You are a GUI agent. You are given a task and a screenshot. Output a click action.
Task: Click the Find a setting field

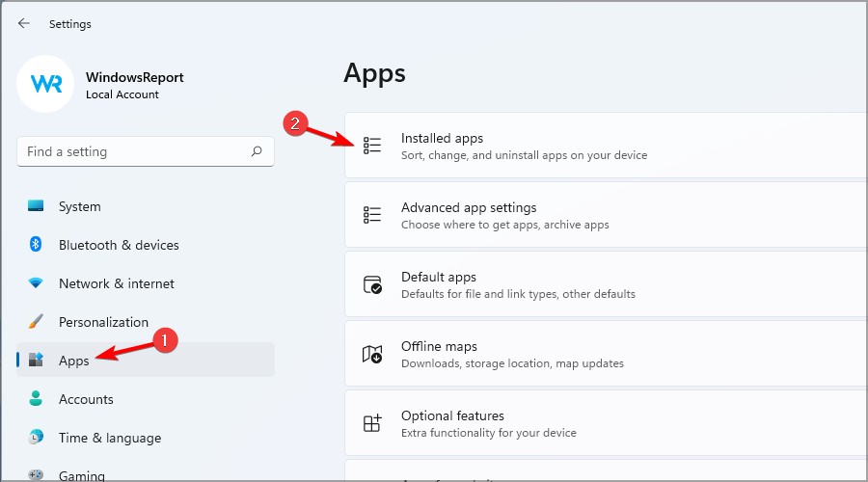(x=146, y=151)
